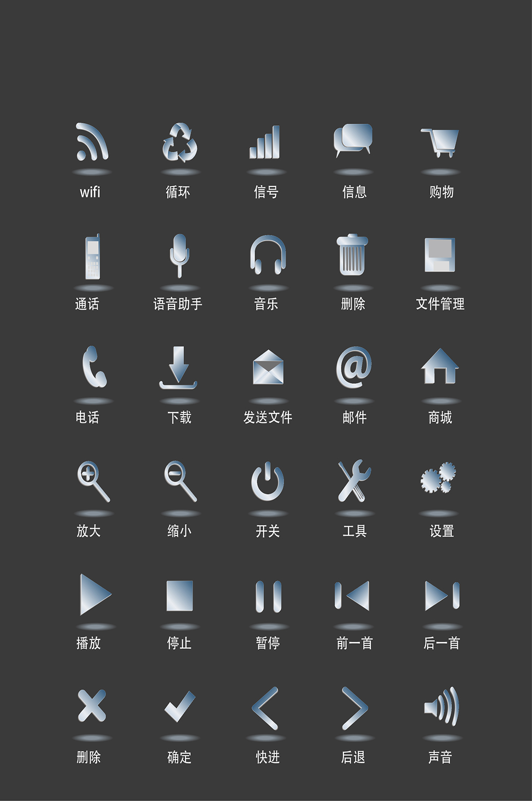This screenshot has width=532, height=801.
Task: Click the download arrow icon
Action: [x=178, y=368]
